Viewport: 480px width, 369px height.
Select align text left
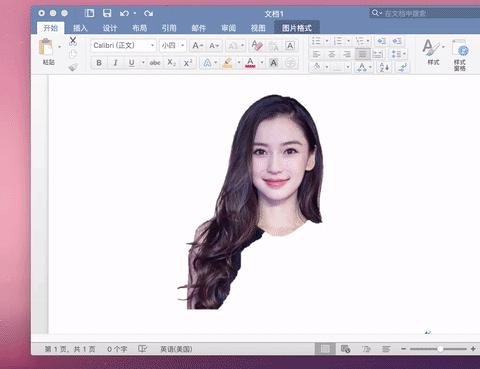coord(316,54)
